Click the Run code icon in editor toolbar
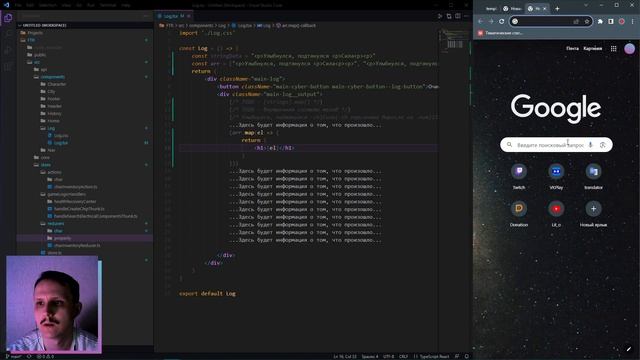Image resolution: width=640 pixels, height=360 pixels. (440, 16)
